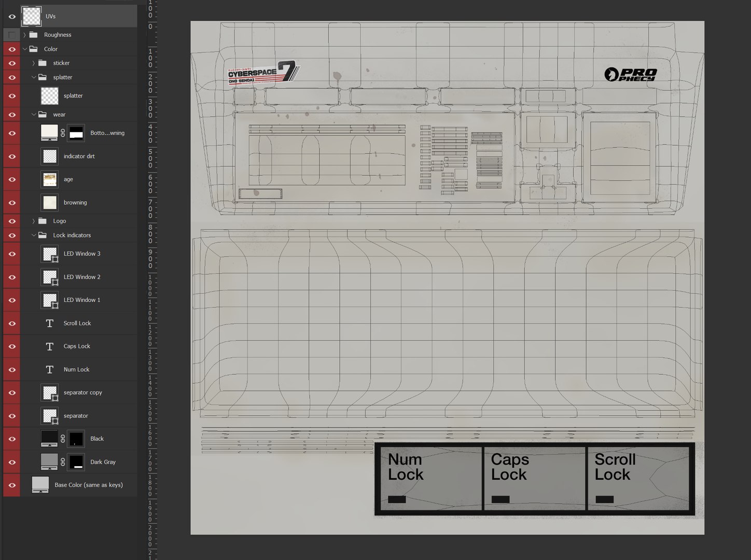Hide the Base Color (same as keys) layer

(12, 485)
